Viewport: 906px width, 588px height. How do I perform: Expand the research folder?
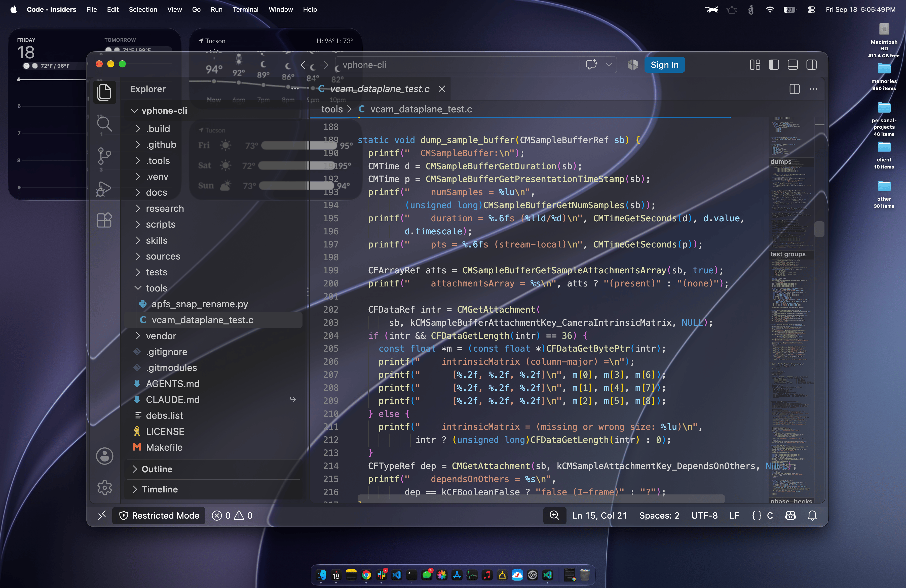138,208
